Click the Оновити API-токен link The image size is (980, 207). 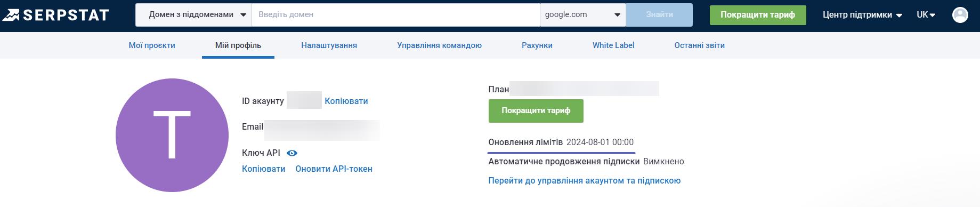(x=334, y=169)
